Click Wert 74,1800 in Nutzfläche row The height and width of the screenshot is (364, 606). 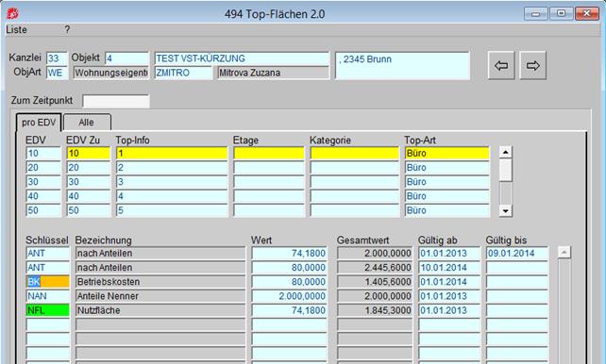[x=290, y=310]
